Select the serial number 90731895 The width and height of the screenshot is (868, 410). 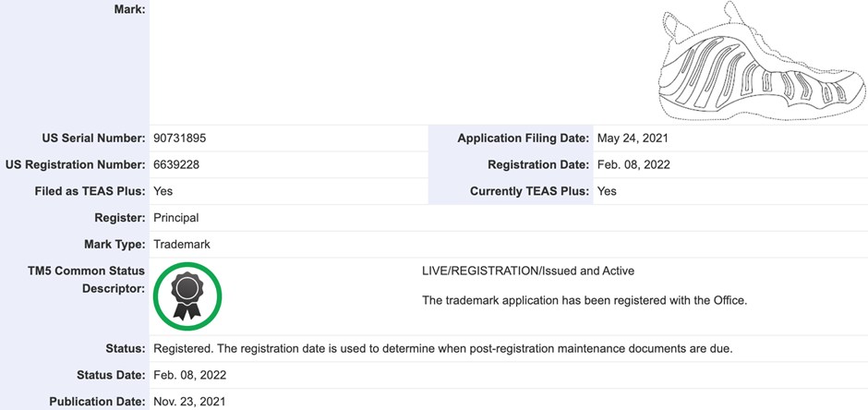179,139
